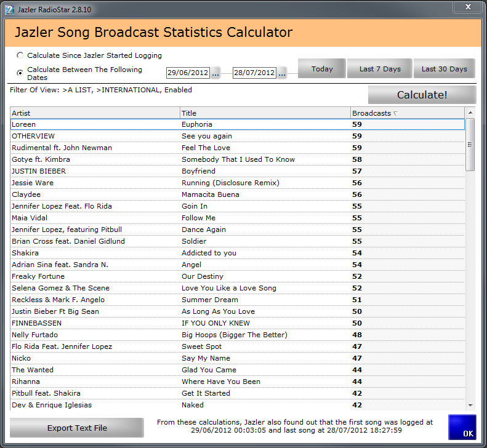The width and height of the screenshot is (487, 448).
Task: Select Pitbull feat. Shakira row
Action: click(x=238, y=393)
